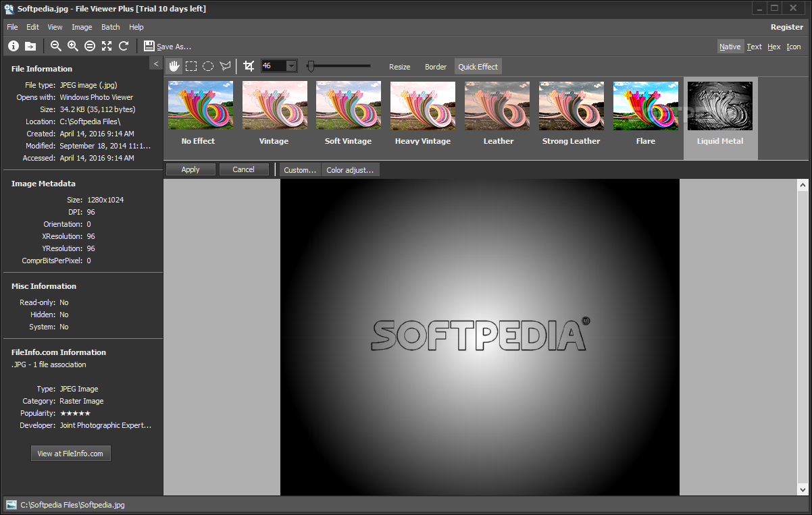Image resolution: width=812 pixels, height=515 pixels.
Task: Click the Category value Raster Image
Action: coord(82,401)
